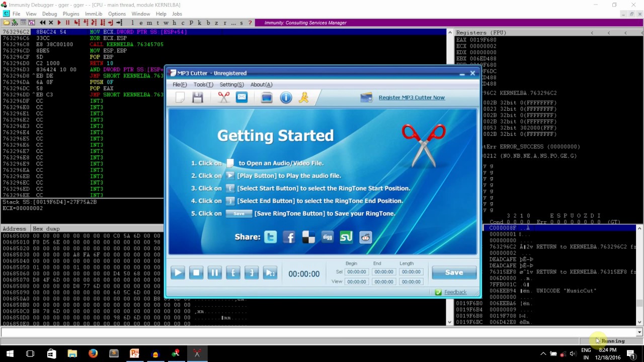Click the Save ringtone button

[454, 273]
